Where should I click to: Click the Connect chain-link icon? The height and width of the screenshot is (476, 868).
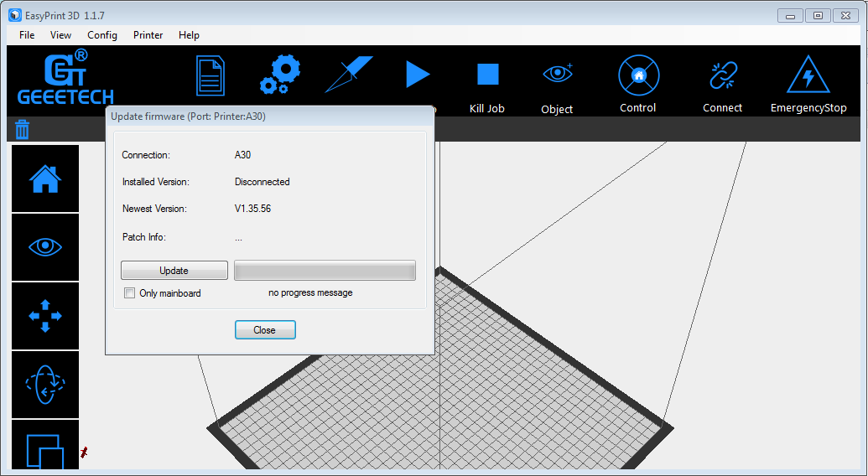pyautogui.click(x=723, y=75)
